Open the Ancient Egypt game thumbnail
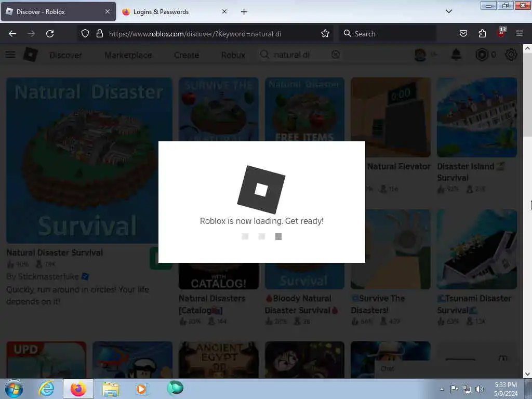Screen dimensions: 532x399 [x=219, y=360]
